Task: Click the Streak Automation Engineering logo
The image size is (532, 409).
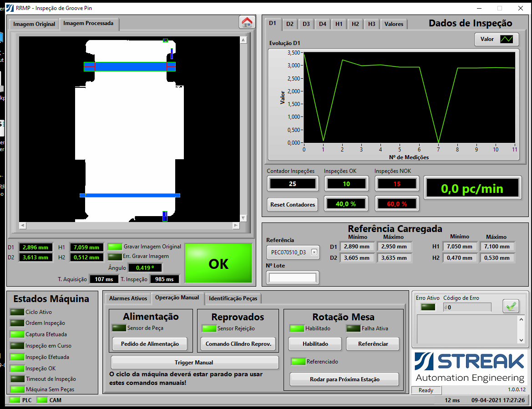Action: coord(470,368)
